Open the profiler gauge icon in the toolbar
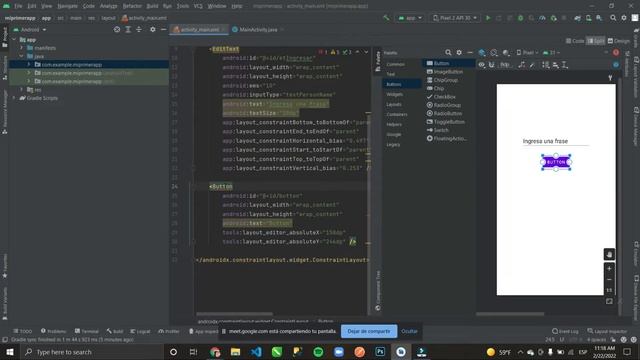The image size is (640, 360). (542, 18)
